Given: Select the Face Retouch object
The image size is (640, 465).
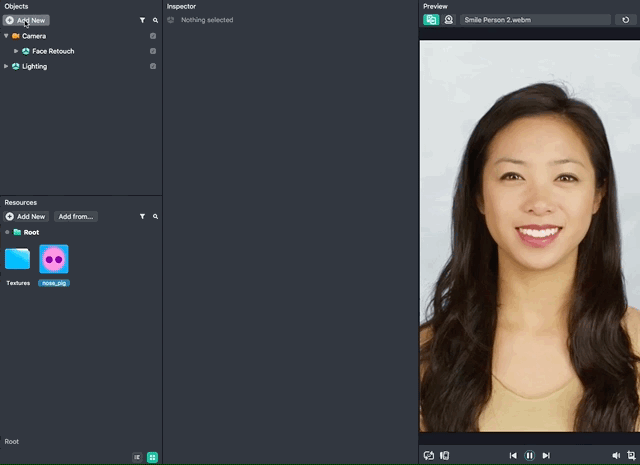Looking at the screenshot, I should [x=53, y=51].
